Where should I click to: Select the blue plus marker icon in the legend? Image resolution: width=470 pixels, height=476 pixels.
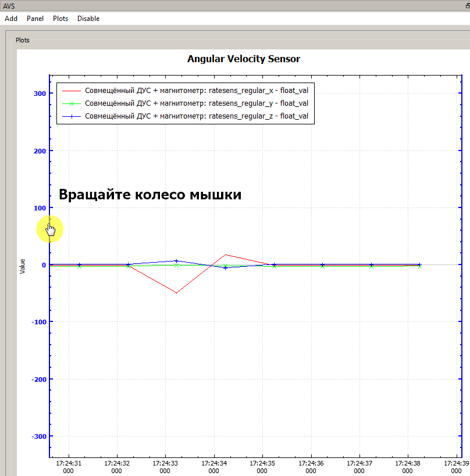(72, 115)
